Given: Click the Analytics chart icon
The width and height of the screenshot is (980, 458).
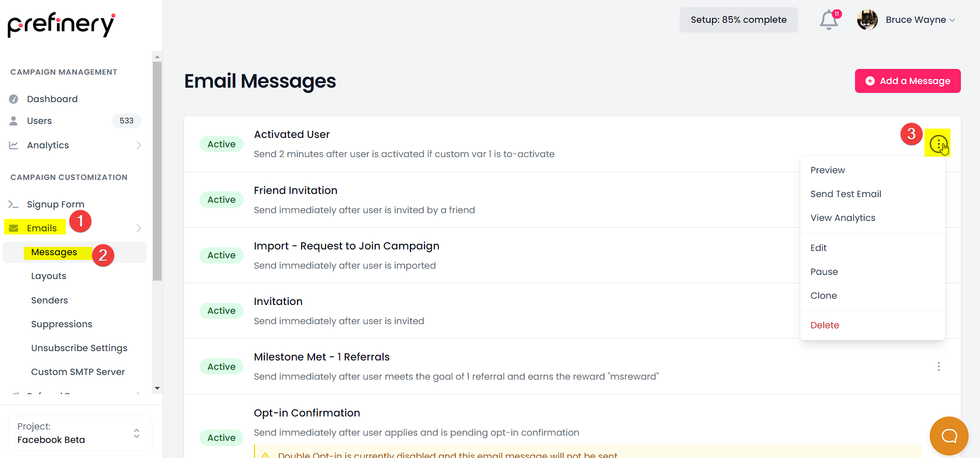Looking at the screenshot, I should coord(13,145).
